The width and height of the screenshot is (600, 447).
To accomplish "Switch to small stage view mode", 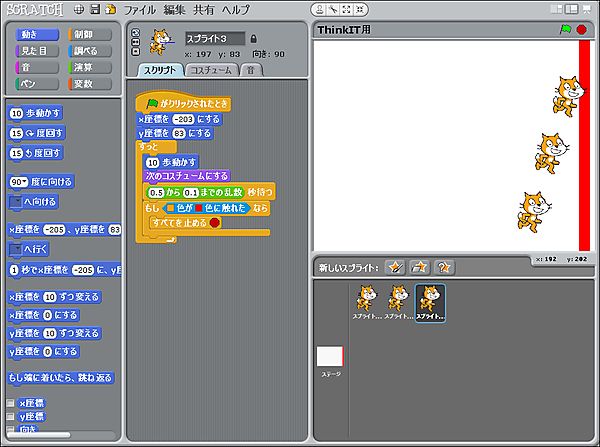I will (557, 9).
